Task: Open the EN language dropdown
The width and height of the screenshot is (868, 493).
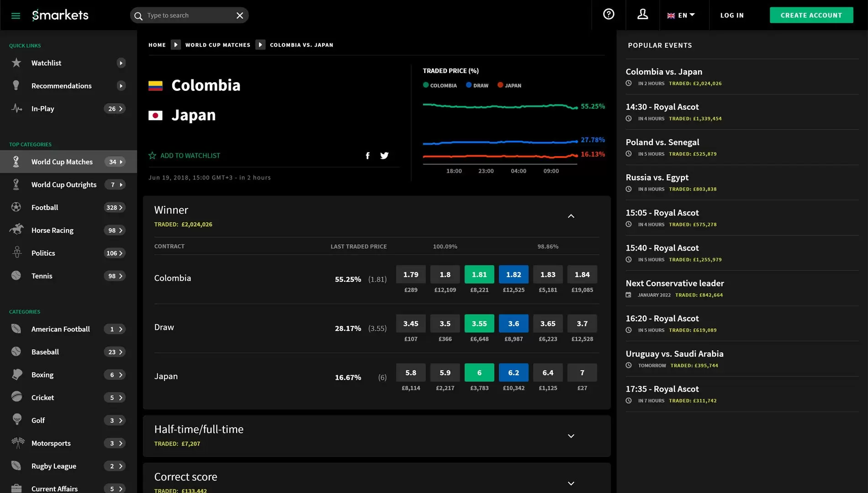Action: click(681, 15)
